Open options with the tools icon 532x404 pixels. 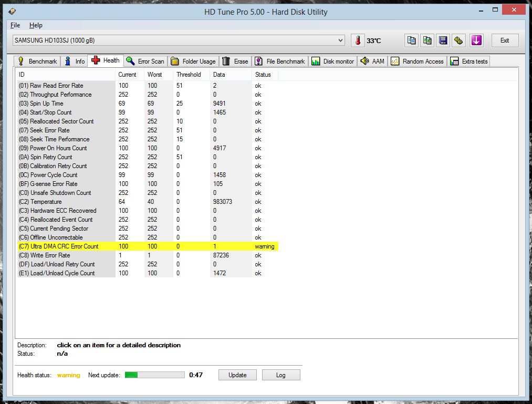(x=458, y=40)
